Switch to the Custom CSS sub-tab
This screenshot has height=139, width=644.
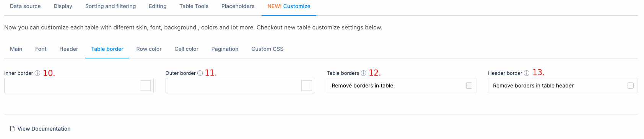(267, 49)
